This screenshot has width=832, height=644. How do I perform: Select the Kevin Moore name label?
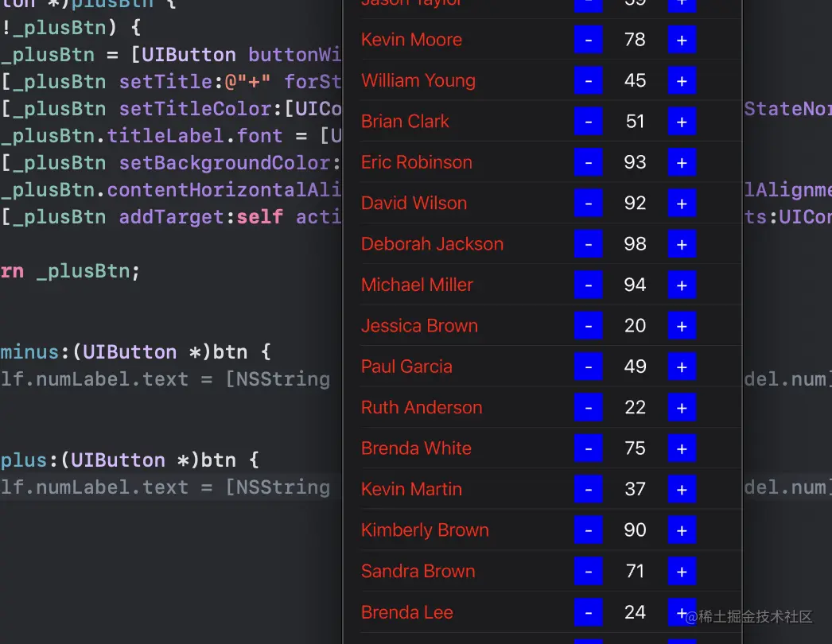click(x=411, y=40)
